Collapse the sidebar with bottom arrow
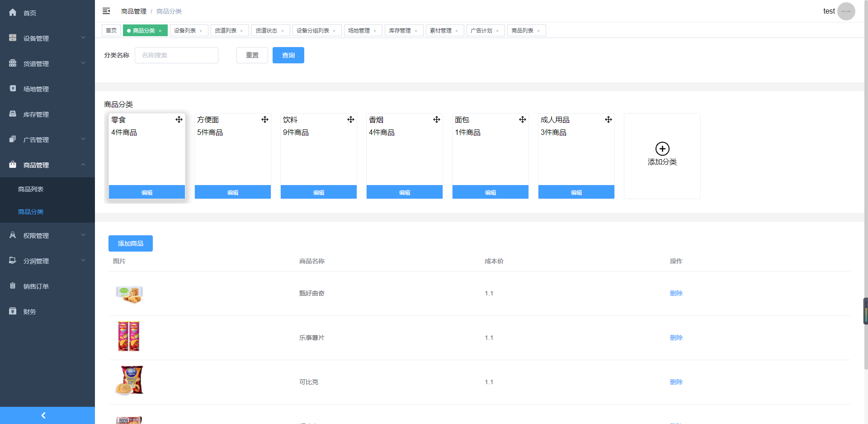 click(x=43, y=415)
